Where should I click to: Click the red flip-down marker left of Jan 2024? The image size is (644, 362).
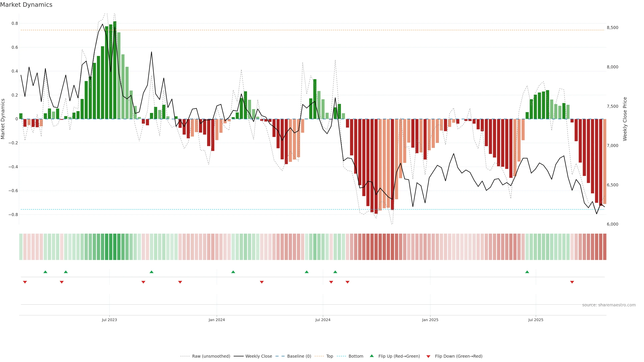(180, 282)
